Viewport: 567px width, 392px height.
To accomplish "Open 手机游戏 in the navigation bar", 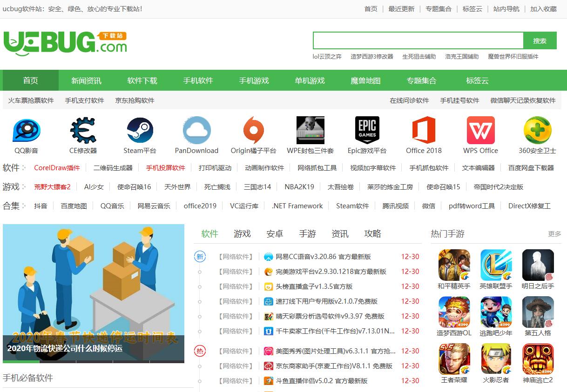I will coord(254,80).
